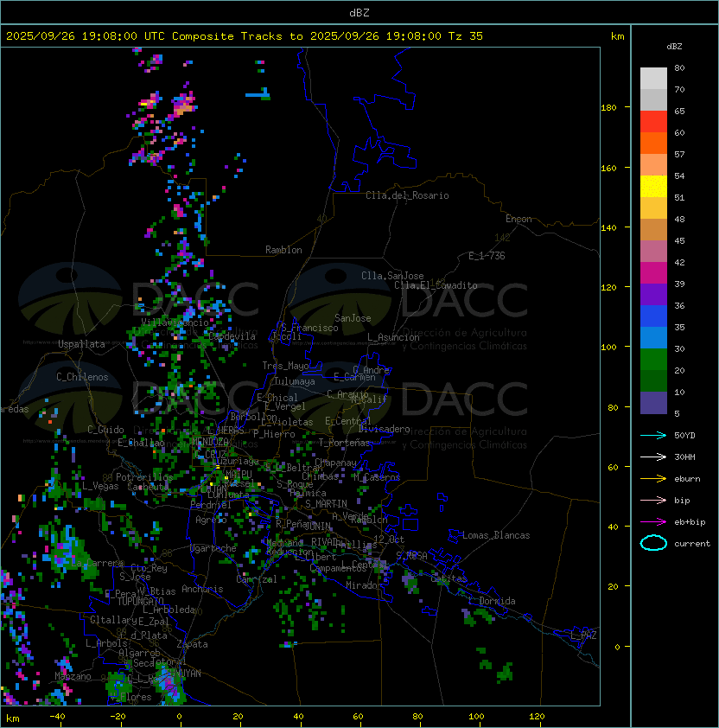
Task: Click the 'Catitas' map label
Action: point(449,579)
